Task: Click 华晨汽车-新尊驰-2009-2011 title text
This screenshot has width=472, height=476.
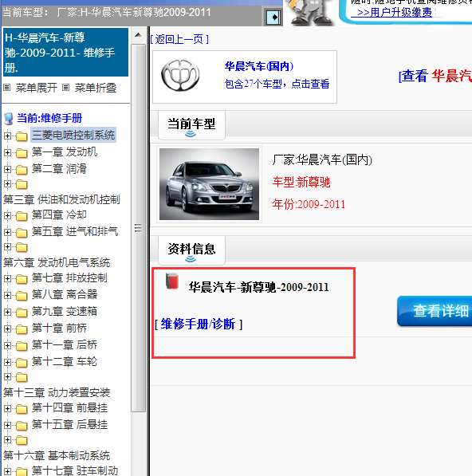Action: tap(258, 287)
